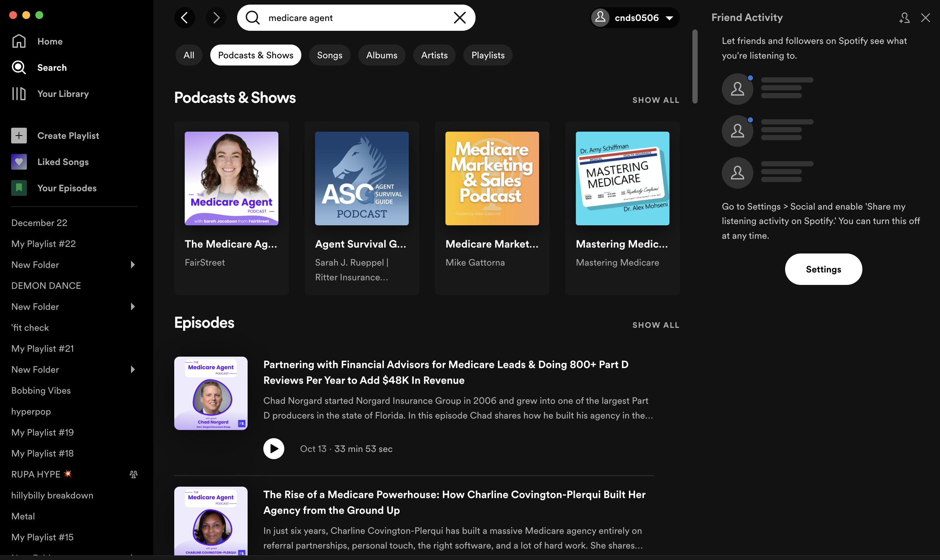Go forward with the right arrow
Viewport: 940px width, 560px height.
pyautogui.click(x=216, y=18)
